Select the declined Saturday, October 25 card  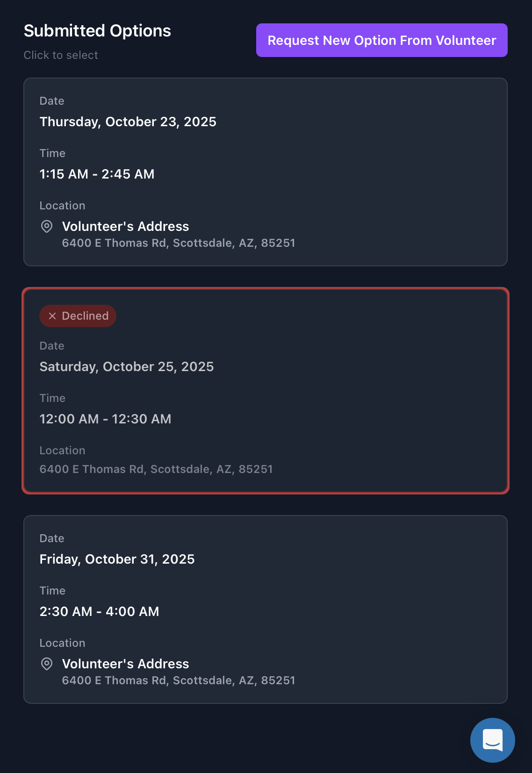pyautogui.click(x=266, y=390)
